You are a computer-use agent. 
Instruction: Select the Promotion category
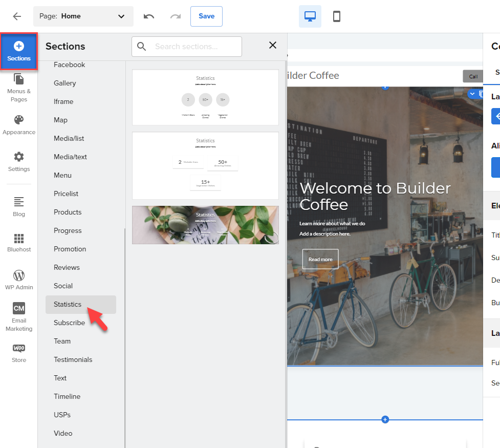[x=70, y=249]
